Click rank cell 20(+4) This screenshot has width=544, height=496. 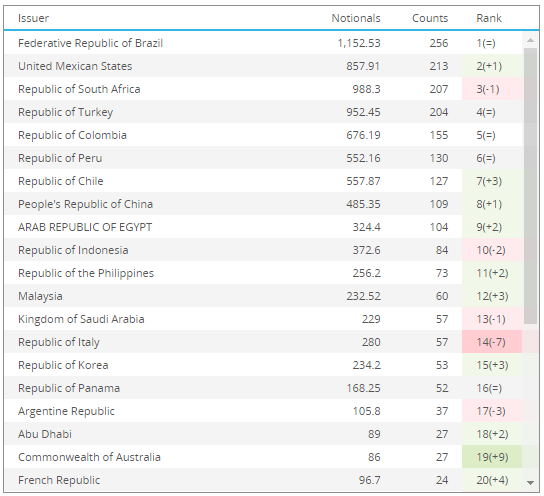click(492, 480)
